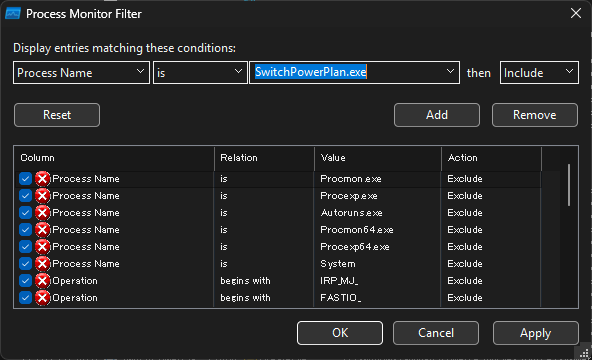Click 'is' relation in the Procexp64.exe row

coord(224,246)
